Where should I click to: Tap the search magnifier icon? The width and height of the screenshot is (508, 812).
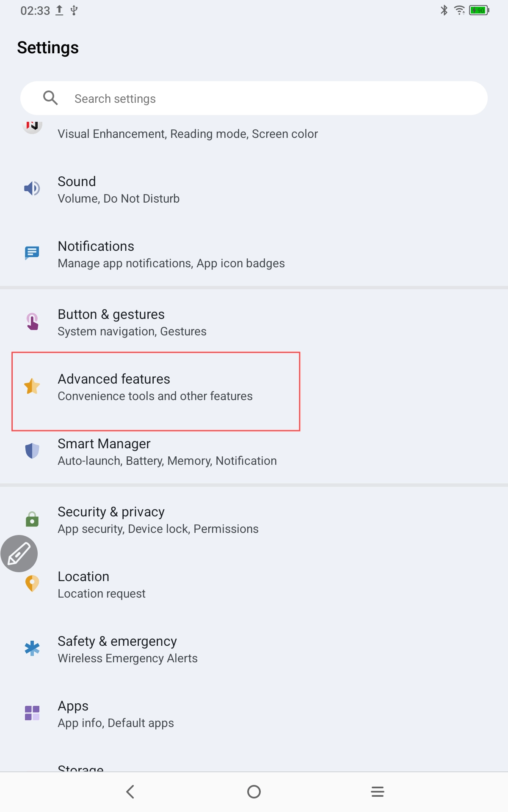click(50, 98)
